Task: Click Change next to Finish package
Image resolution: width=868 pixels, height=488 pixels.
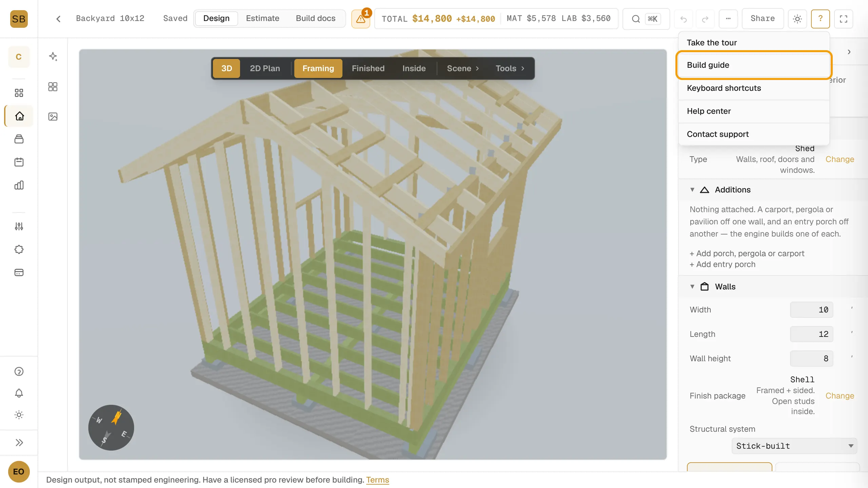Action: [x=840, y=396]
